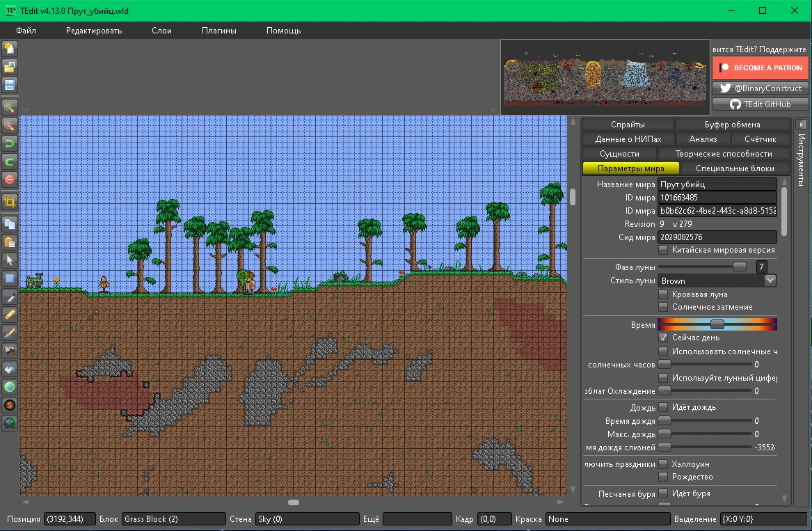Click the Paste clipboard icon
This screenshot has width=812, height=531.
[x=10, y=242]
